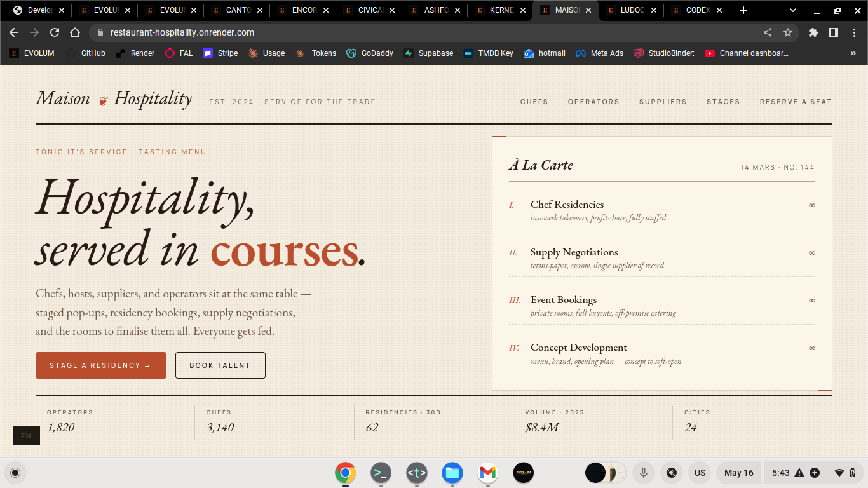Image resolution: width=868 pixels, height=488 pixels.
Task: Open the Operators navigation link
Action: pos(593,102)
